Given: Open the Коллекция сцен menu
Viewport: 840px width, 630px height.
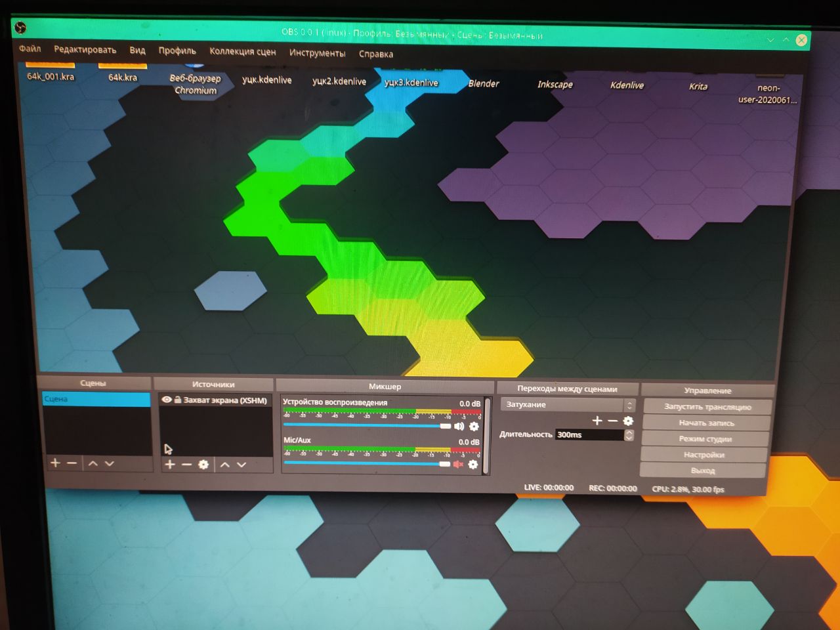Looking at the screenshot, I should pyautogui.click(x=243, y=52).
